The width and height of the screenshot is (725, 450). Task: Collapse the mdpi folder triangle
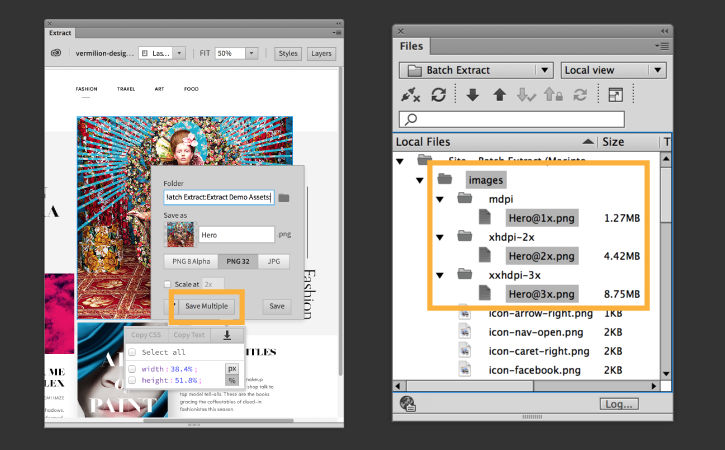[x=439, y=199]
